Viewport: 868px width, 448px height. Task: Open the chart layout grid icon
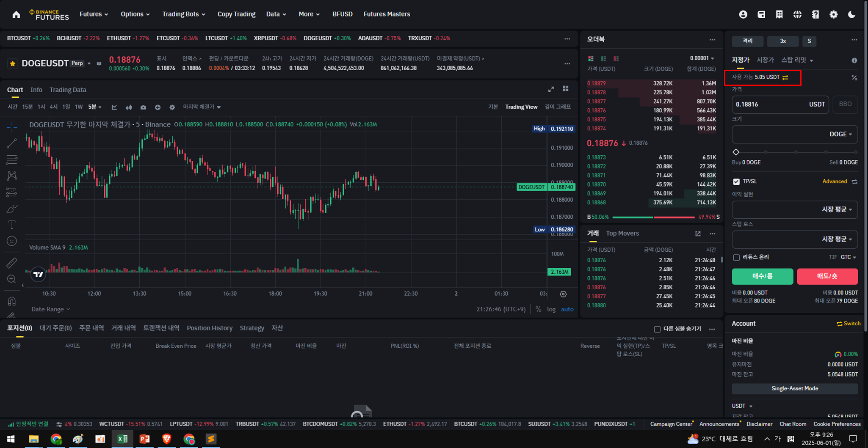click(566, 89)
